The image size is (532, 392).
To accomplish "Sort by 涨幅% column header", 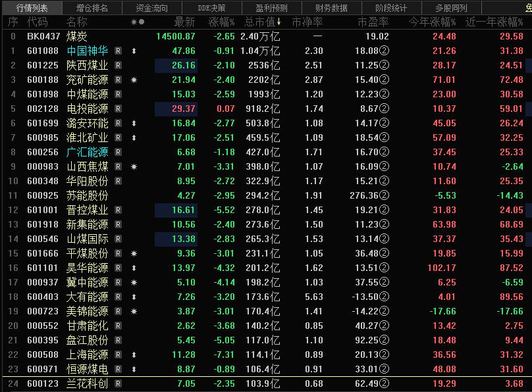I will [x=221, y=22].
